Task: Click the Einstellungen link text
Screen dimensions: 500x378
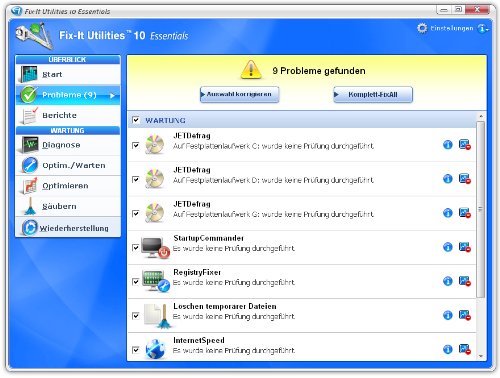Action: 452,28
